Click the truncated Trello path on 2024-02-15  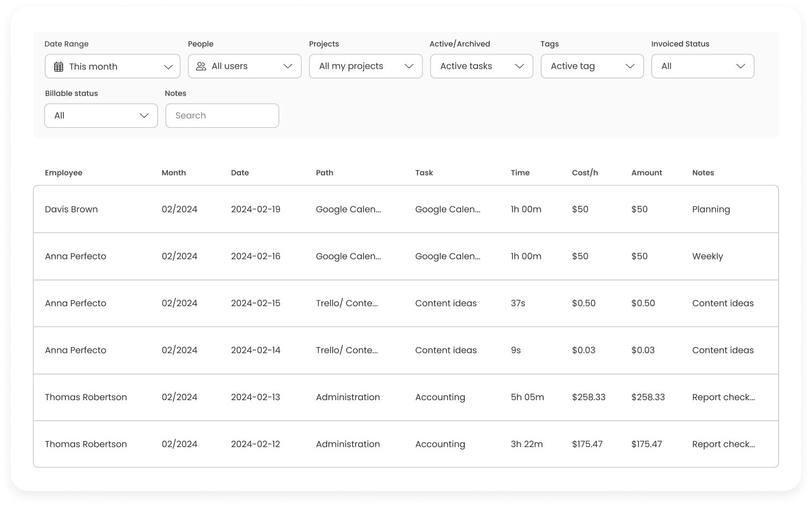(x=347, y=303)
